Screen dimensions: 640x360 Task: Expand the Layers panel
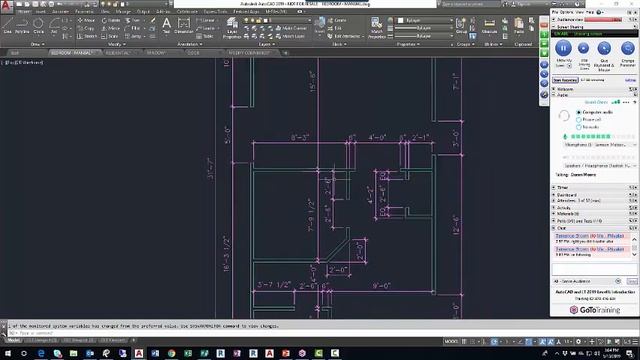(x=266, y=44)
